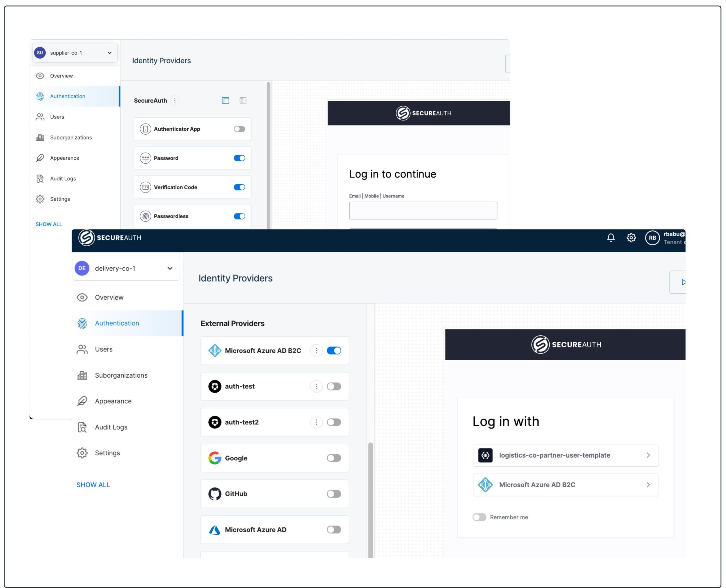Click the Authenticator App icon in back window
This screenshot has height=588, width=726.
145,129
